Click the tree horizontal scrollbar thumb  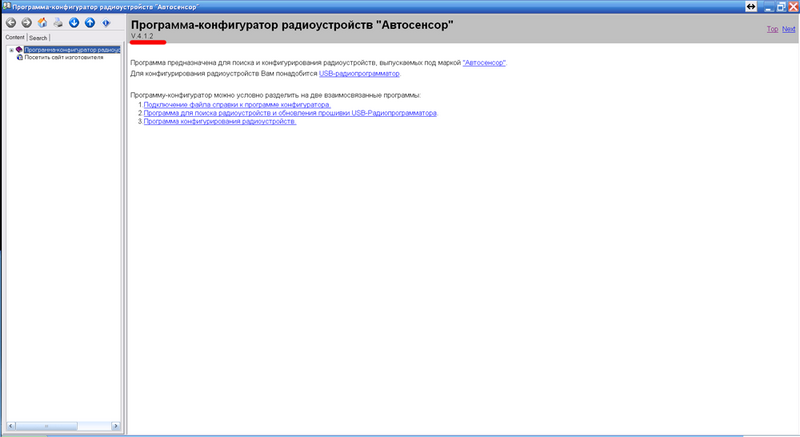click(46, 426)
